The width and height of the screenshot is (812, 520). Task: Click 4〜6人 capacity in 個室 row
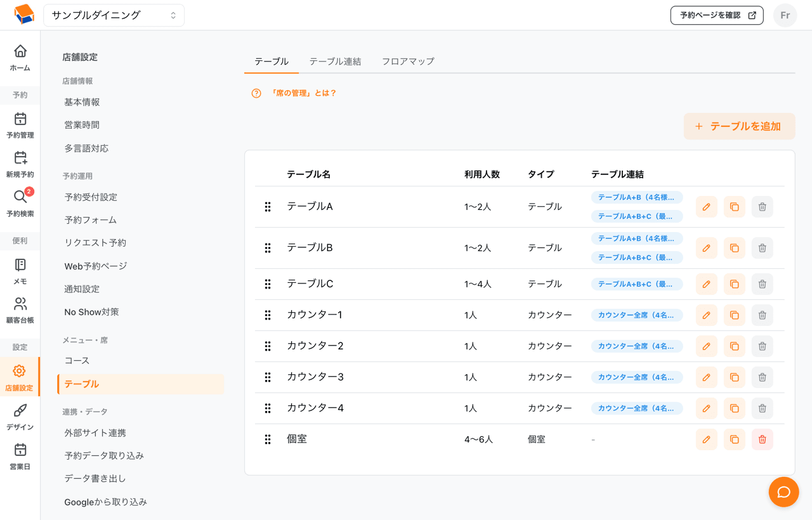click(478, 439)
